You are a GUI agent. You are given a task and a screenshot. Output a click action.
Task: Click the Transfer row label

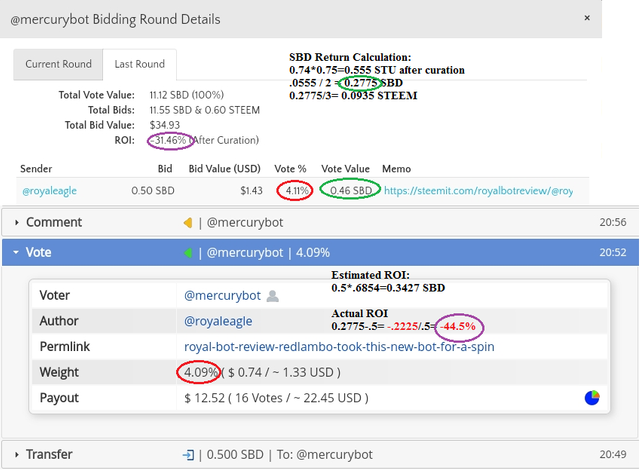(49, 454)
